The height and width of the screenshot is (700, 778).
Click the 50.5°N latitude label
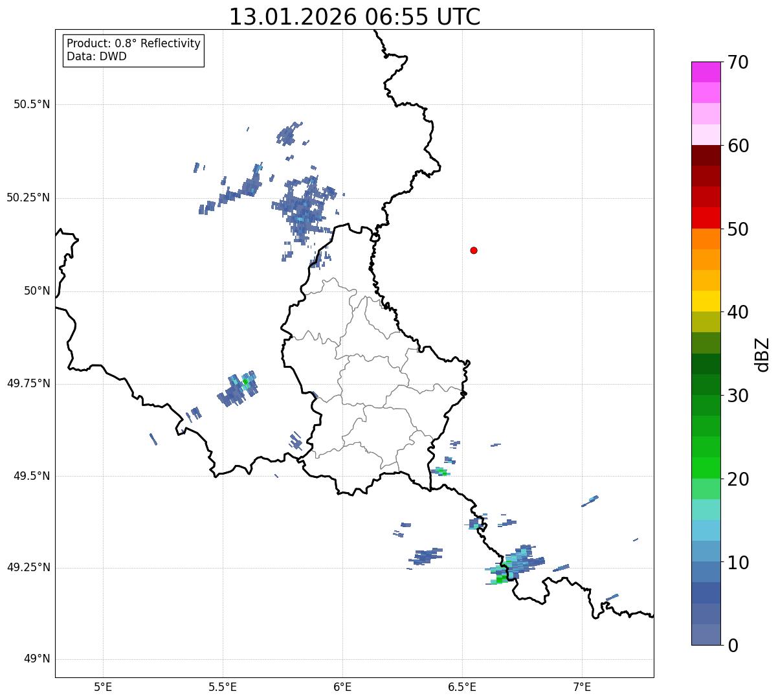[x=32, y=104]
